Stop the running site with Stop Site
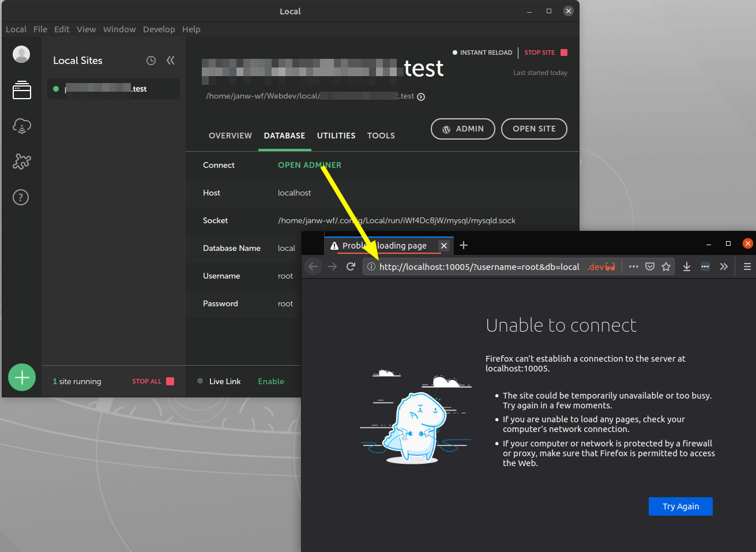 (546, 52)
